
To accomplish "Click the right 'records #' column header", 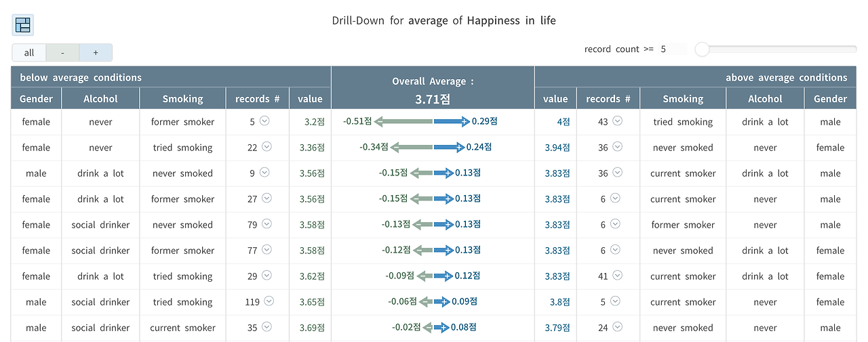I will pos(608,99).
